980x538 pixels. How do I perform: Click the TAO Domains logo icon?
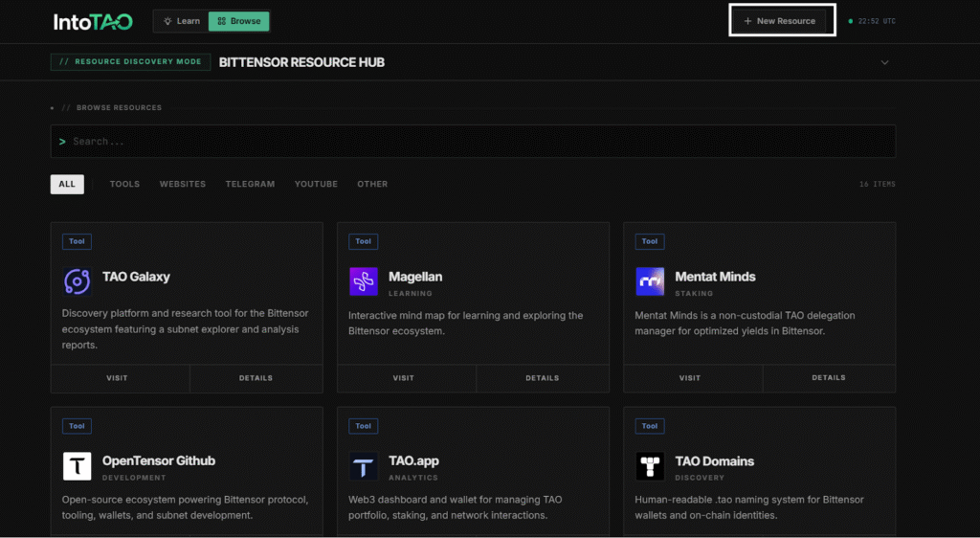tap(650, 466)
